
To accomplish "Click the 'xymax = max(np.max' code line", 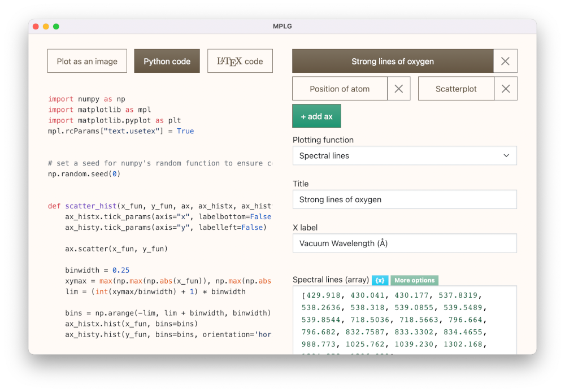I will tap(168, 281).
